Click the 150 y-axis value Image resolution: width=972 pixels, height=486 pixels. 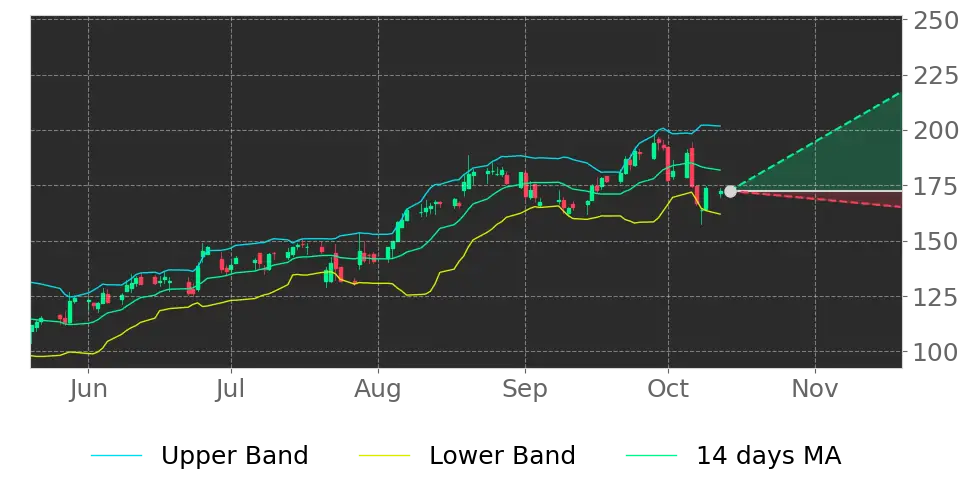pyautogui.click(x=937, y=242)
